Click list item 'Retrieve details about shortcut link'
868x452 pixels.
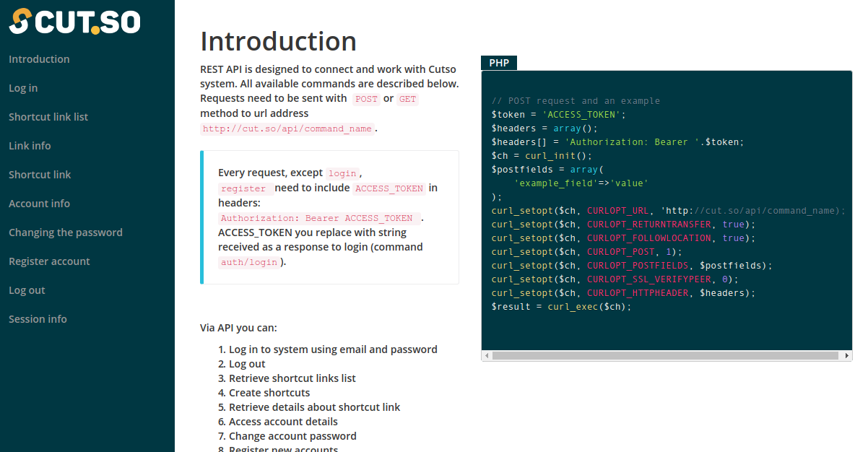click(x=314, y=407)
